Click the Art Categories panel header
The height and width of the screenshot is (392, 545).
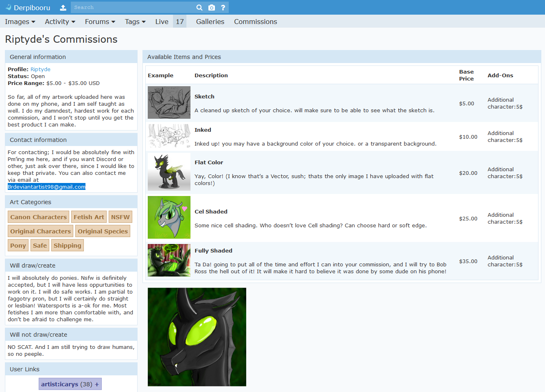point(71,202)
